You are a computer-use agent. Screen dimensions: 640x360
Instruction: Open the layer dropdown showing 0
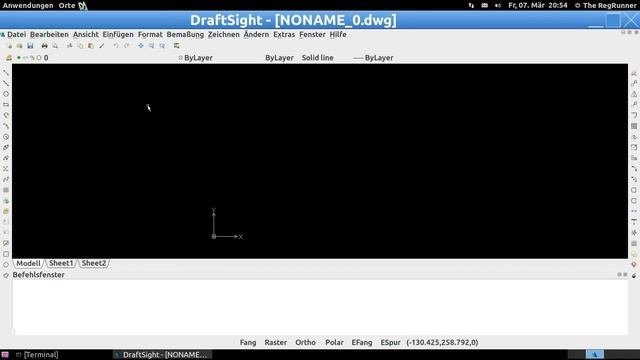point(94,58)
